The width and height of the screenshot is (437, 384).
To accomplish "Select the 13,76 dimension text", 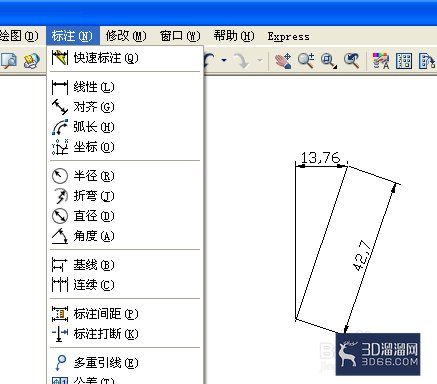I will click(320, 157).
